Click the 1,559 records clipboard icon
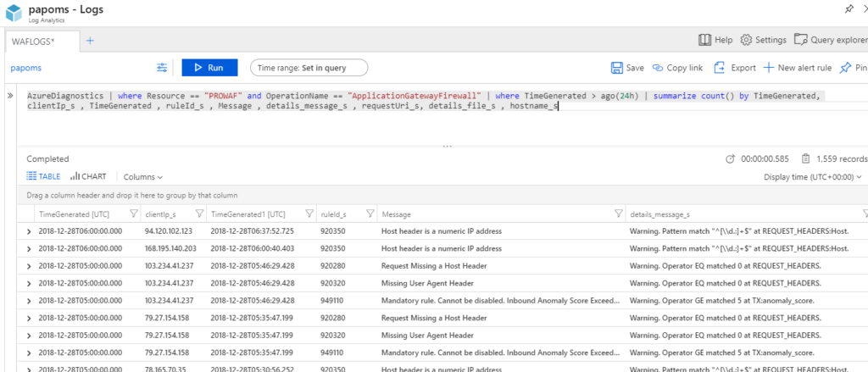Screen dimensions: 868x372 click(x=806, y=158)
